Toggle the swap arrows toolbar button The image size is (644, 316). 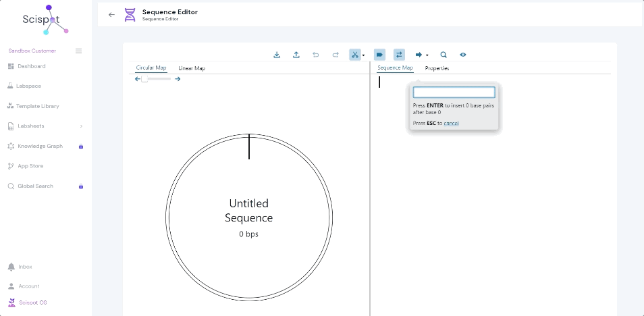(x=399, y=55)
